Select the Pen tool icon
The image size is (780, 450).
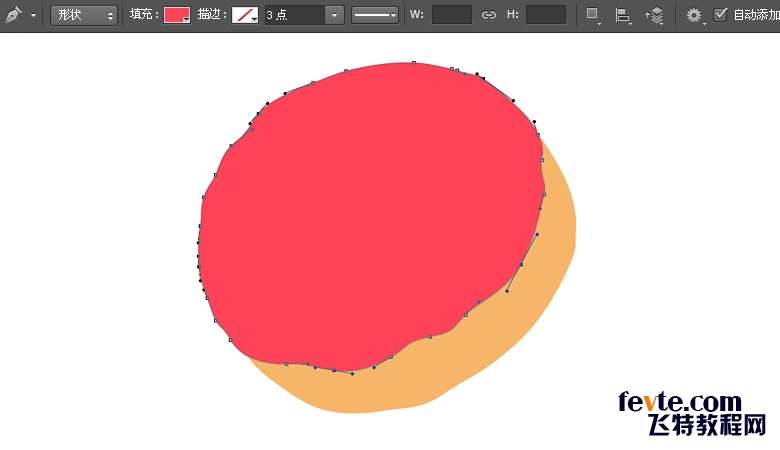pos(13,15)
